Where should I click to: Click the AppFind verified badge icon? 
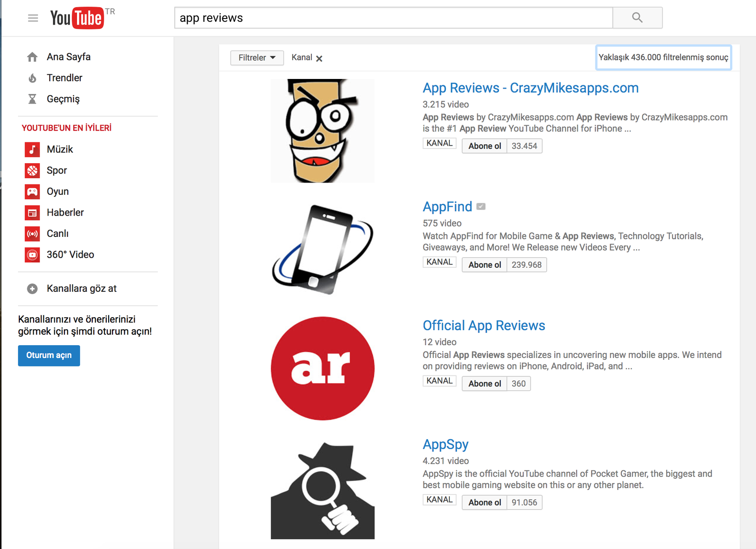coord(481,207)
